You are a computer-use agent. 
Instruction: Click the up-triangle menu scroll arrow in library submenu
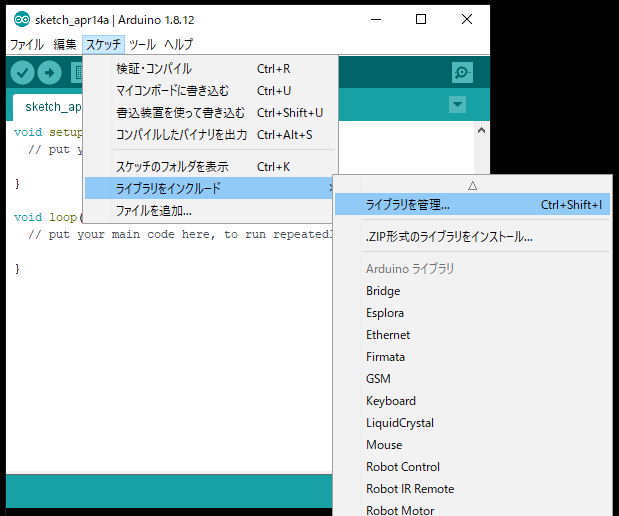[x=473, y=186]
